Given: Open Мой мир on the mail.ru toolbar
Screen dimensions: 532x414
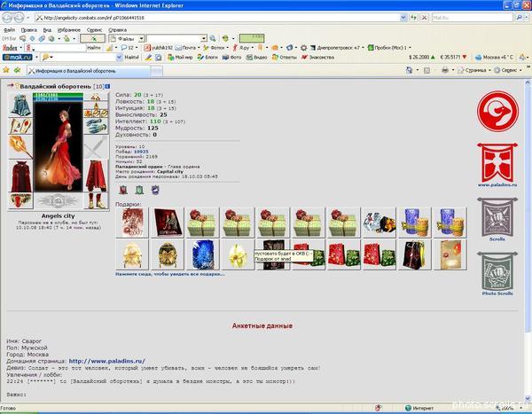Looking at the screenshot, I should click(x=180, y=58).
